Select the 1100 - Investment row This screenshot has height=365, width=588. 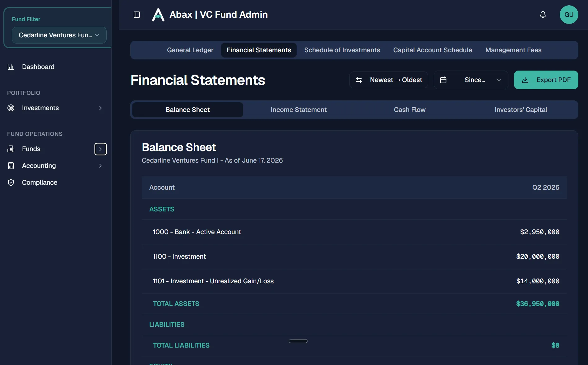[354, 256]
